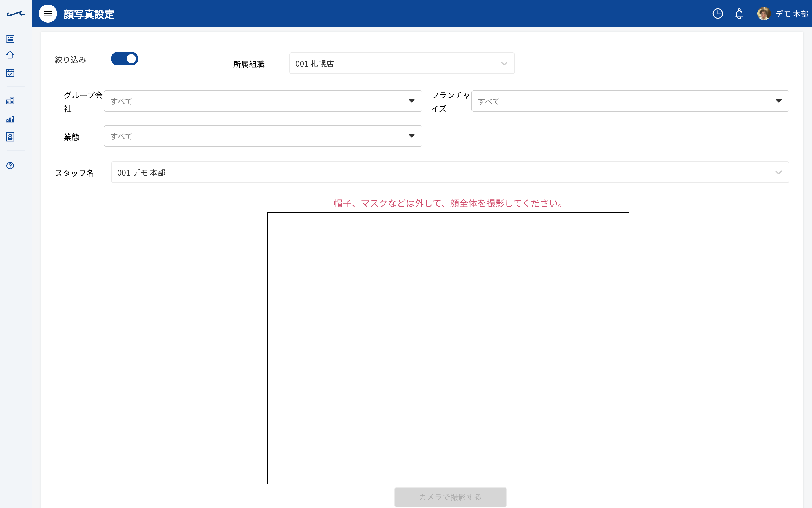Click the camera preview frame

click(x=448, y=348)
